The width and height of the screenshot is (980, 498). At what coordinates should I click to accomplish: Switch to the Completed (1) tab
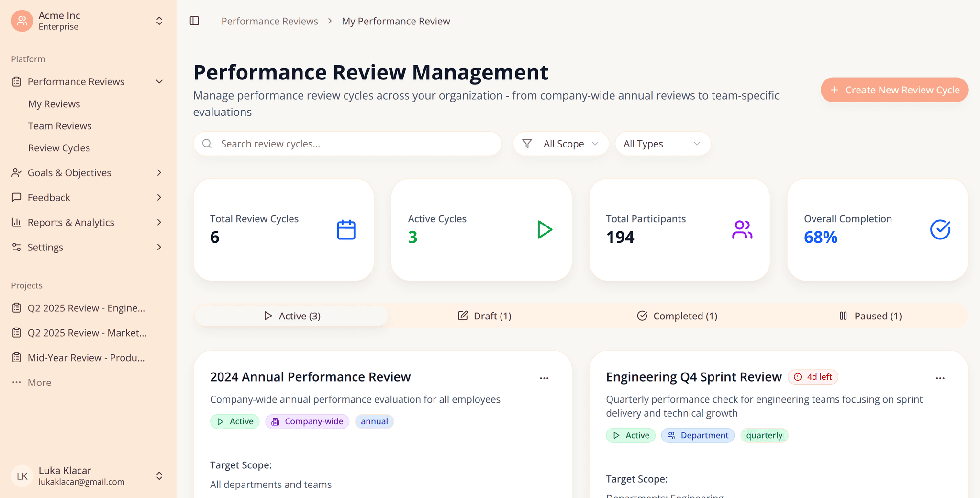(677, 316)
